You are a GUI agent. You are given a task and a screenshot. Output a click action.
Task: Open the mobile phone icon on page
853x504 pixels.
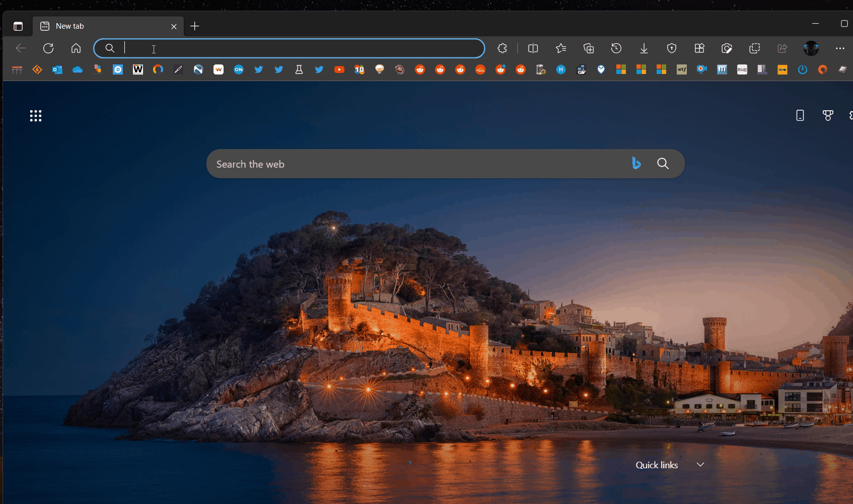[x=800, y=116]
